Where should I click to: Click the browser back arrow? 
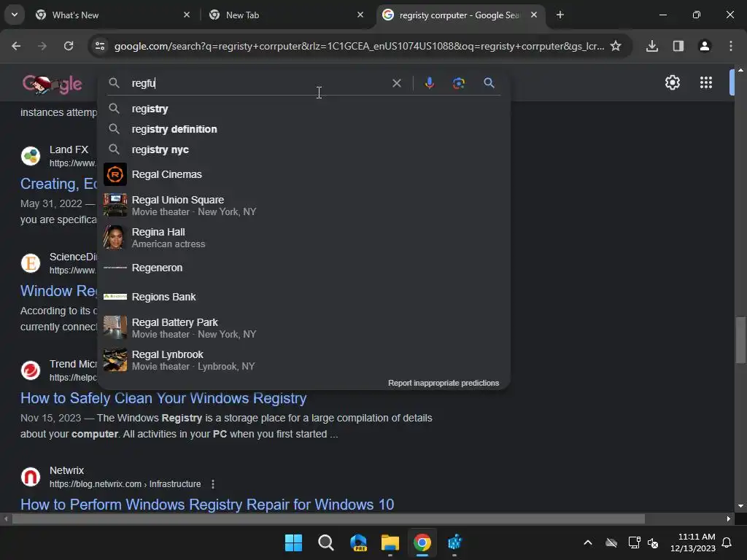[16, 46]
